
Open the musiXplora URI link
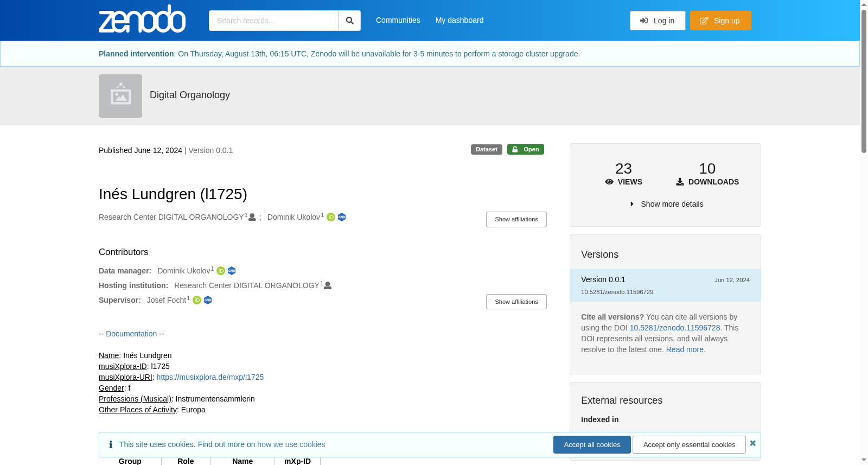pos(210,377)
